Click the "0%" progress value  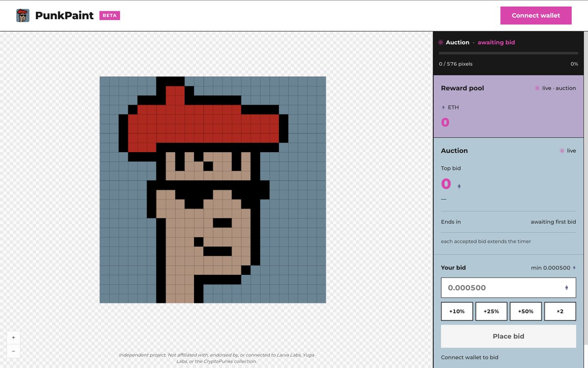[x=574, y=64]
